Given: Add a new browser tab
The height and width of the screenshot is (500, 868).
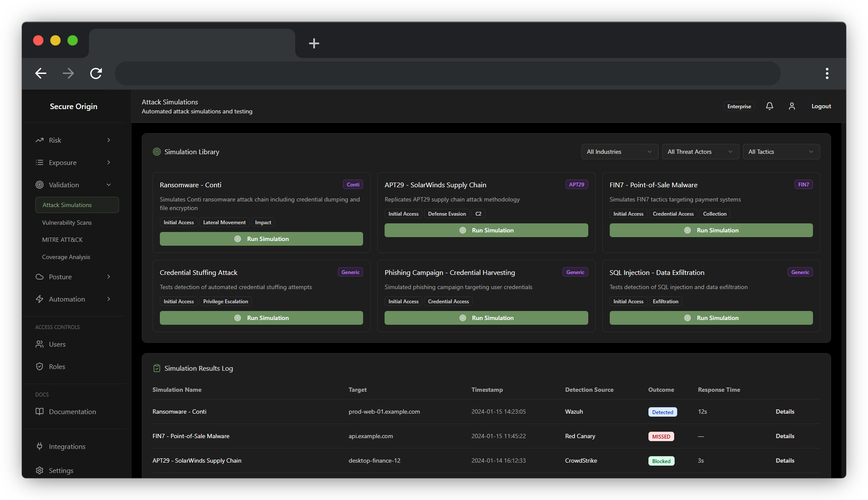Looking at the screenshot, I should point(314,43).
